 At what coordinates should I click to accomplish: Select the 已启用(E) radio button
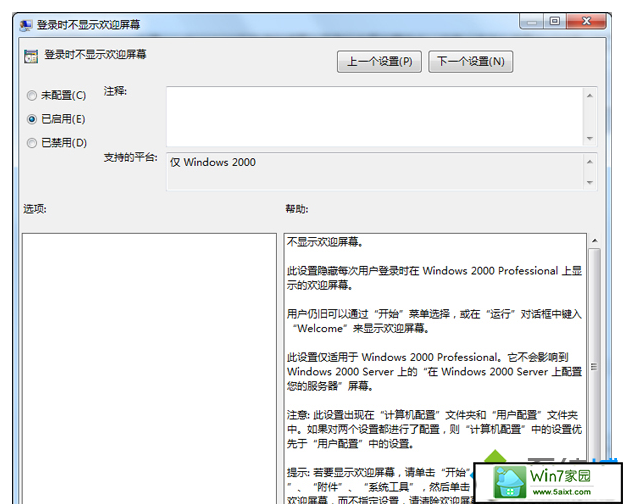[32, 119]
